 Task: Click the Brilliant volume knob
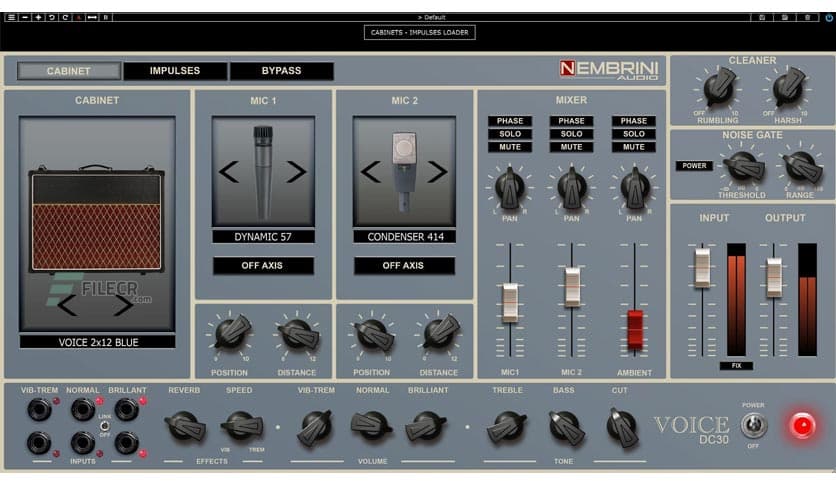(426, 427)
